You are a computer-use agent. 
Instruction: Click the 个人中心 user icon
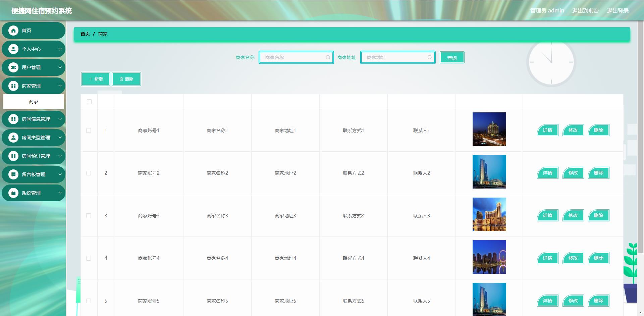tap(13, 49)
